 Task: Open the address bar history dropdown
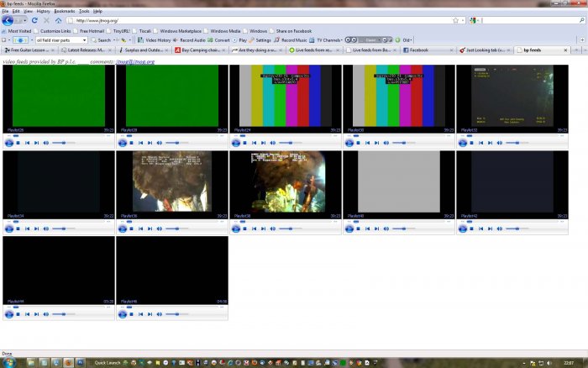[465, 20]
